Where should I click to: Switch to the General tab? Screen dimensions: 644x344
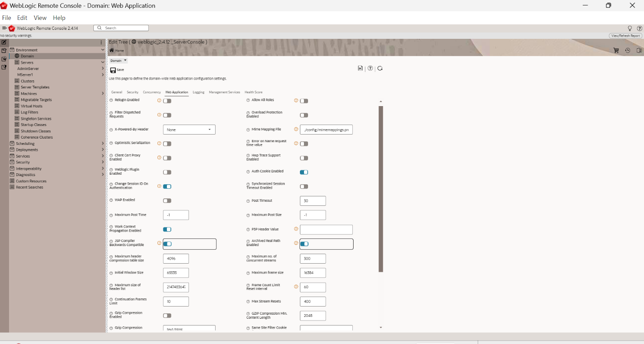[x=117, y=92]
